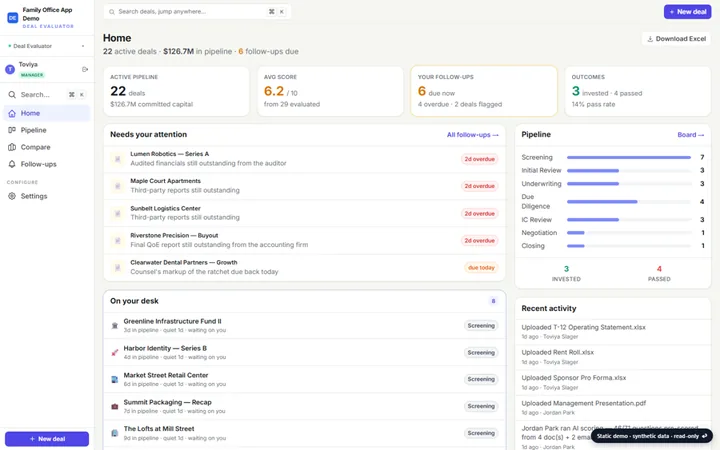Image resolution: width=720 pixels, height=450 pixels.
Task: Click the Screening pipeline progress bar
Action: [x=629, y=158]
